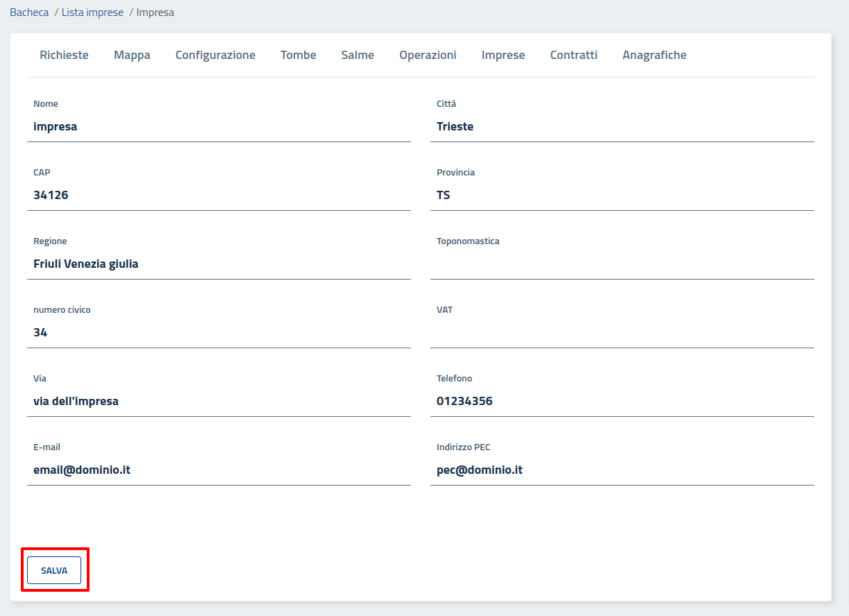The width and height of the screenshot is (849, 616).
Task: Focus the Telefono field
Action: 622,402
